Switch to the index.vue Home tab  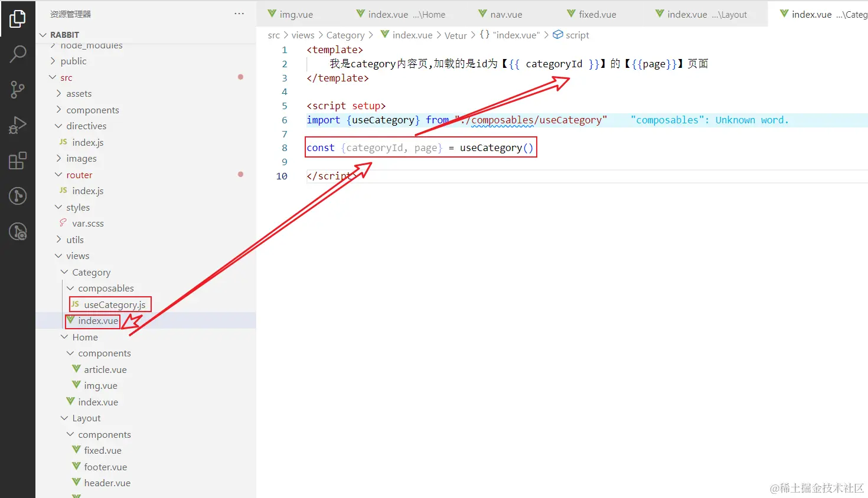click(x=407, y=14)
